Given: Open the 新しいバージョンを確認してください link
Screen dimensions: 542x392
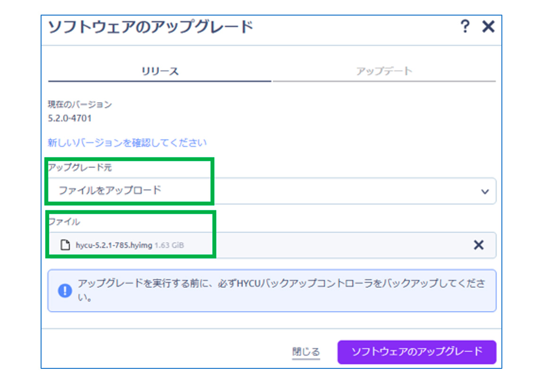Looking at the screenshot, I should tap(127, 142).
